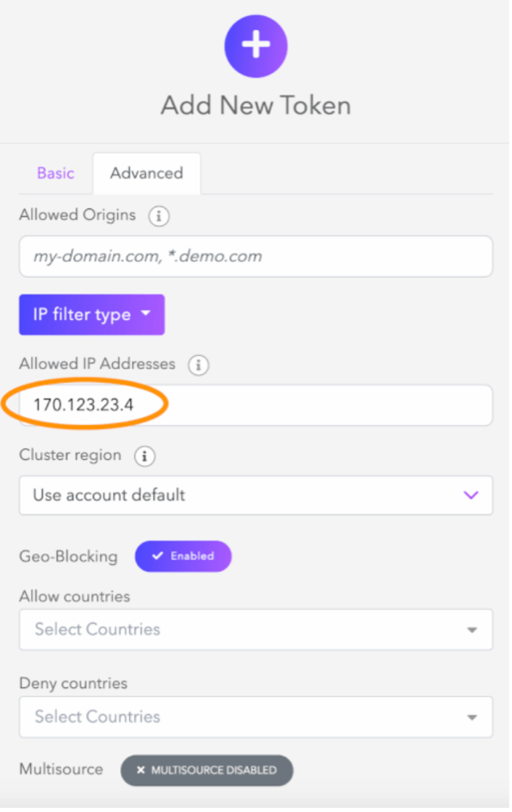Click the purple plus Add New Token icon
Viewport: 512px width, 812px height.
pyautogui.click(x=256, y=46)
